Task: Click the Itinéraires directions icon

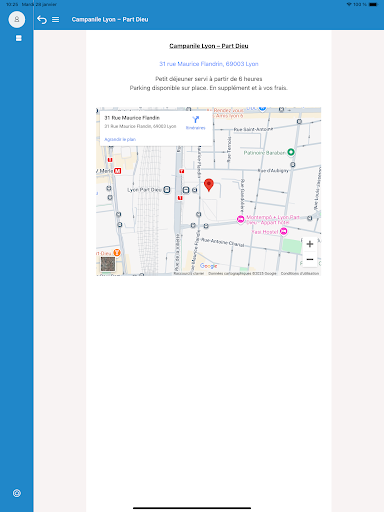Action: coord(196,123)
